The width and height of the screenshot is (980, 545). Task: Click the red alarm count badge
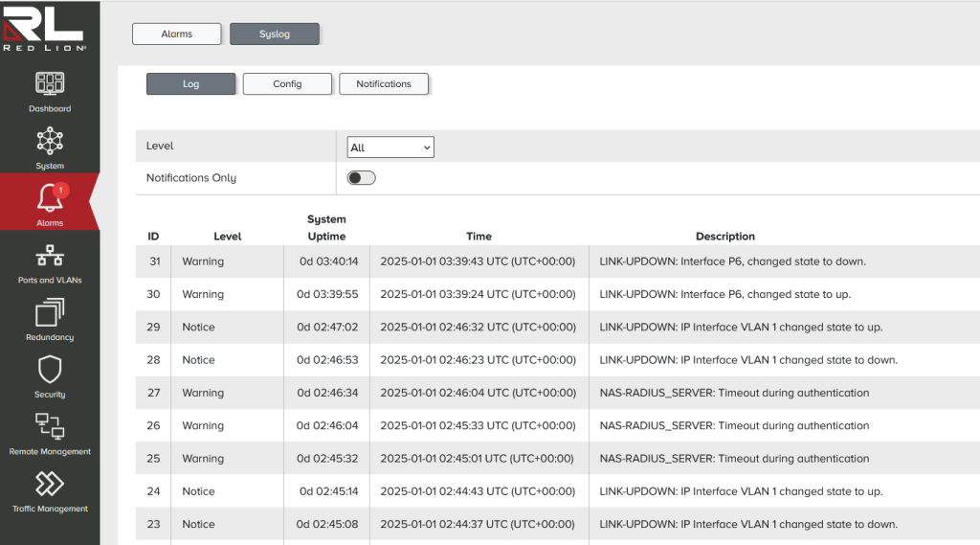tap(60, 191)
